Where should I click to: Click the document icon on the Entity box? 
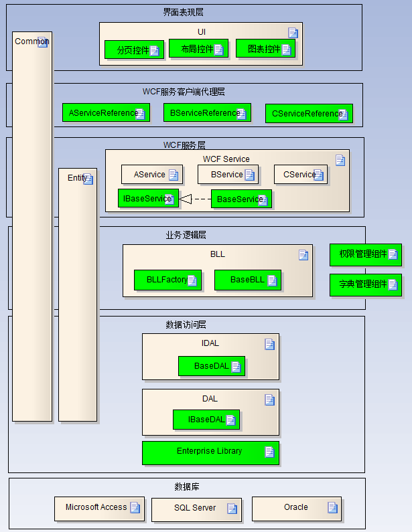point(88,179)
